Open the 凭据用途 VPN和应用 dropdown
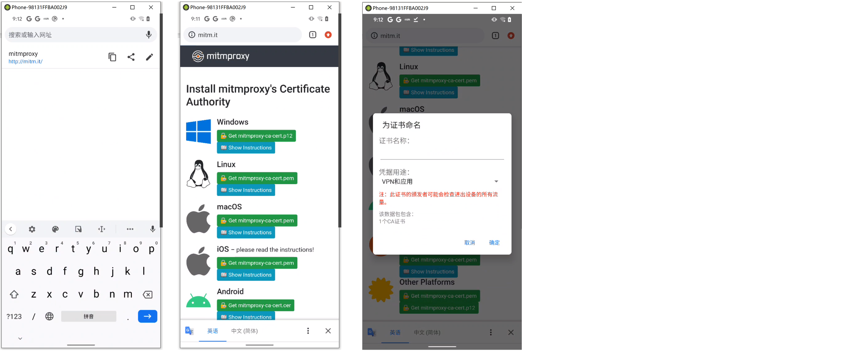This screenshot has height=353, width=868. 440,182
